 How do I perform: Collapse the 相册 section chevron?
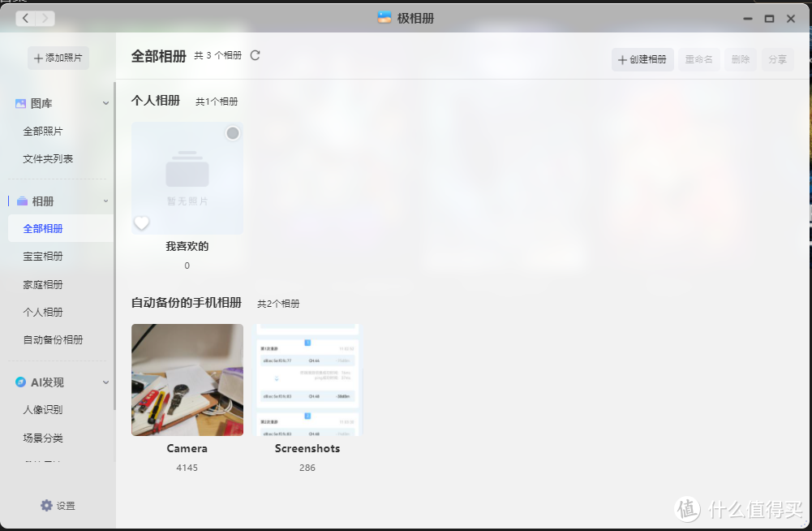tap(105, 201)
